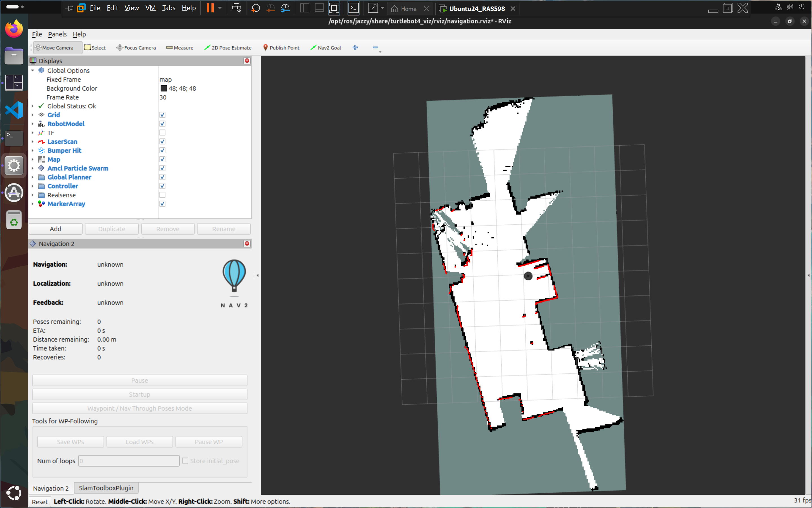Click VMware full screen icon
The width and height of the screenshot is (812, 508).
[x=334, y=8]
